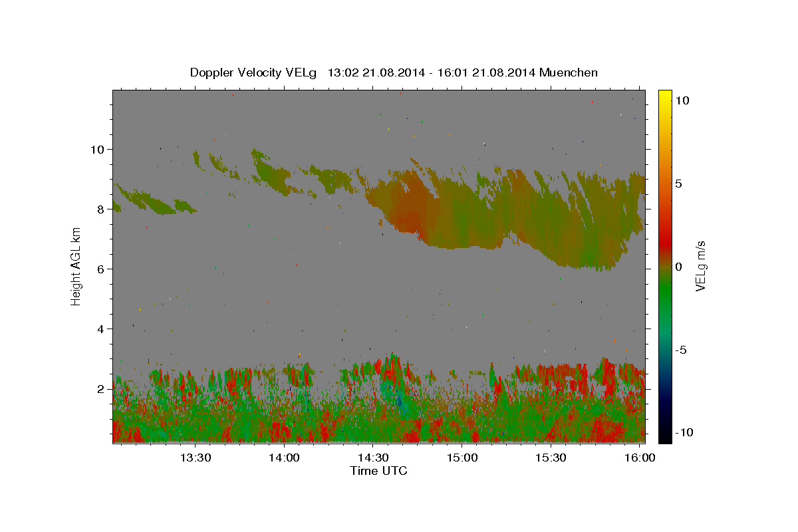Click the yellow top of the colorbar
The height and width of the screenshot is (532, 798).
pyautogui.click(x=665, y=96)
